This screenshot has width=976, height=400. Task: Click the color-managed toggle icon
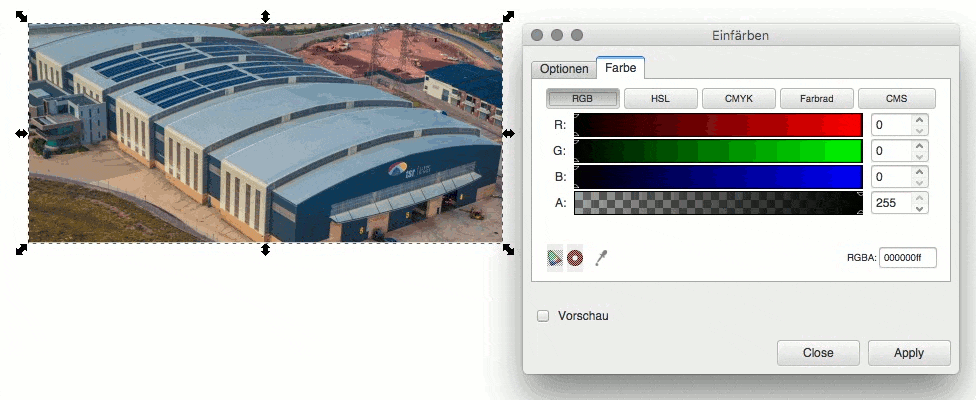[x=555, y=258]
